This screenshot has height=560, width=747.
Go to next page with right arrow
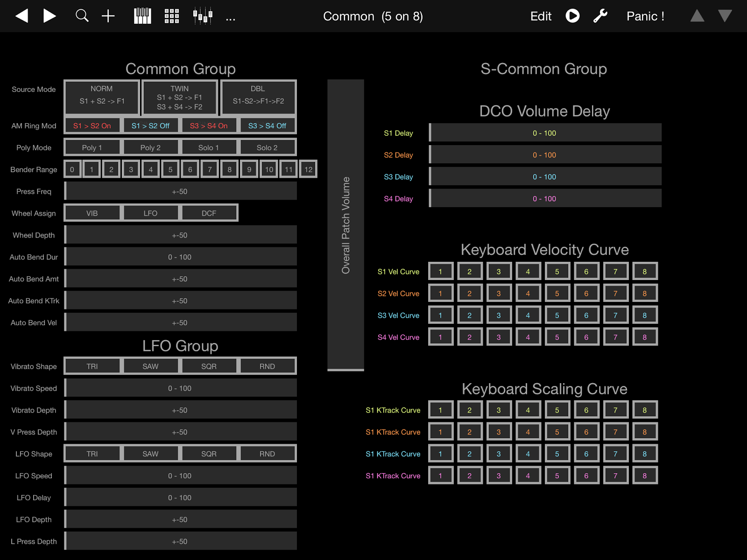click(49, 16)
